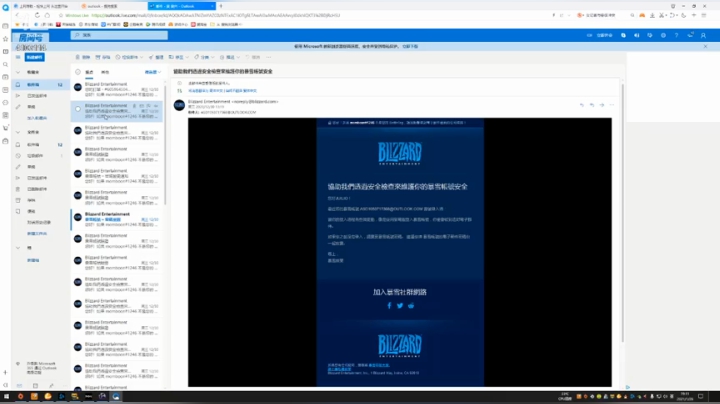Switch to Calendar icon at nav pane bottom
The height and width of the screenshot is (404, 720).
point(35,386)
